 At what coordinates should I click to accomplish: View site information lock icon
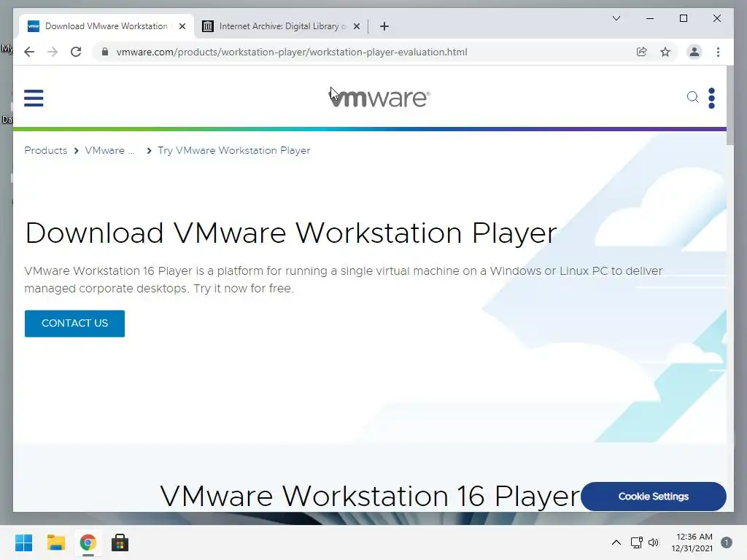(105, 52)
